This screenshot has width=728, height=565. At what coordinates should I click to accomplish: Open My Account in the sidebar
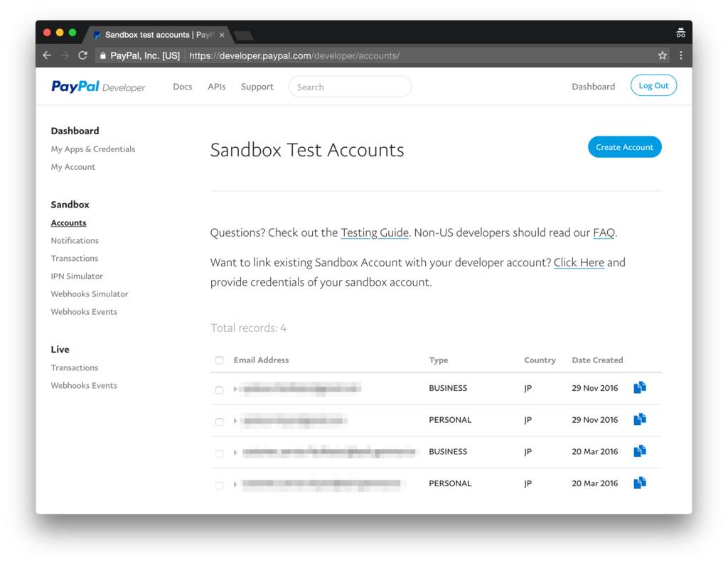pyautogui.click(x=73, y=167)
